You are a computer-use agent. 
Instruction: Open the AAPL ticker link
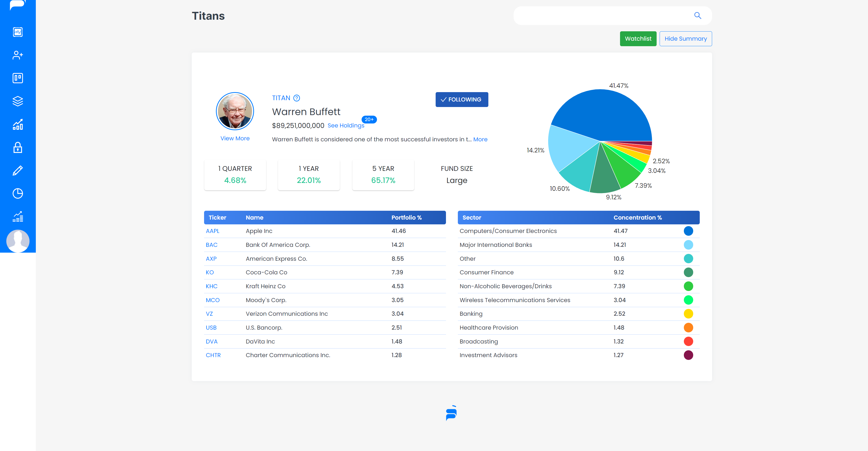tap(212, 231)
